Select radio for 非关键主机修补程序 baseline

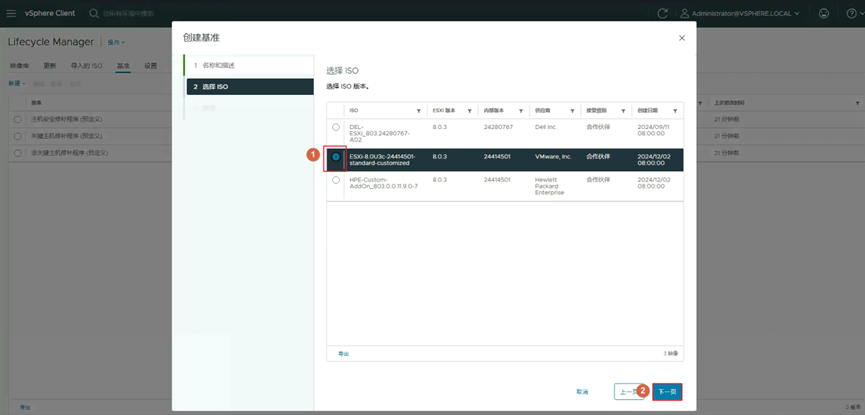coord(18,152)
